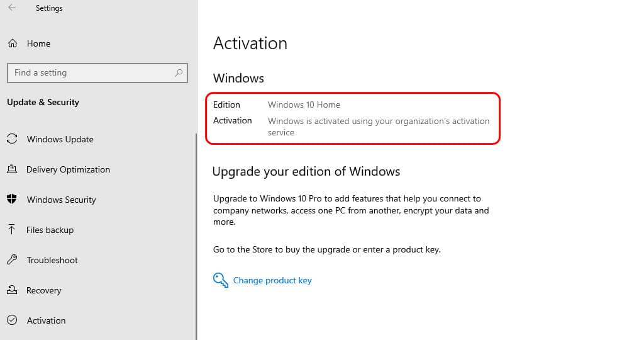This screenshot has height=340, width=644.
Task: Open Home settings page
Action: click(x=38, y=43)
